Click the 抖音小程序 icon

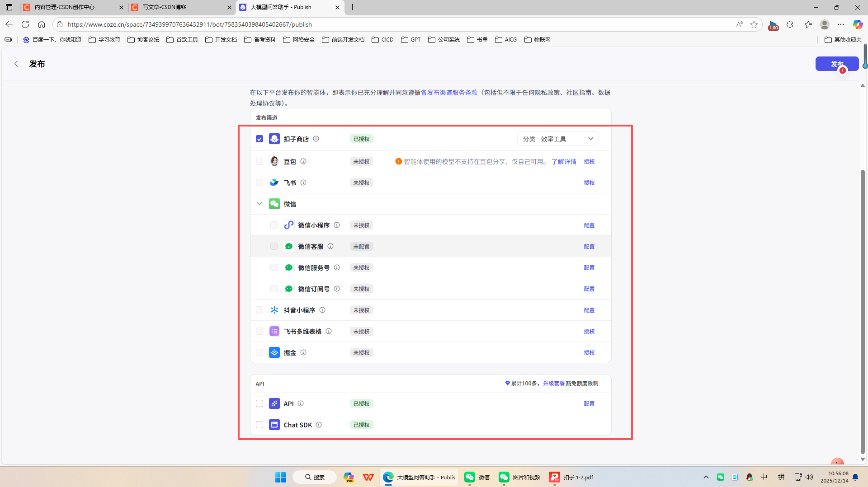pos(274,310)
